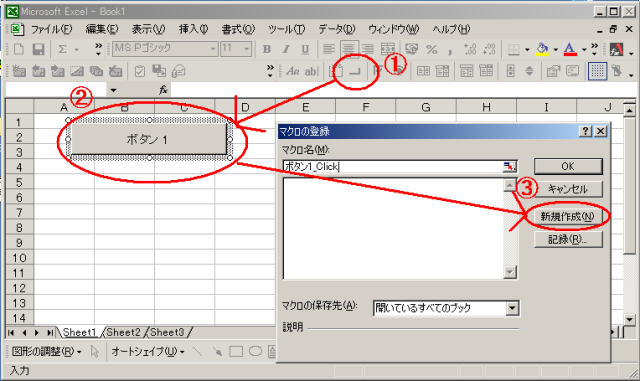Image resolution: width=640 pixels, height=381 pixels.
Task: Open Name Box dropdown arrow
Action: [x=113, y=90]
